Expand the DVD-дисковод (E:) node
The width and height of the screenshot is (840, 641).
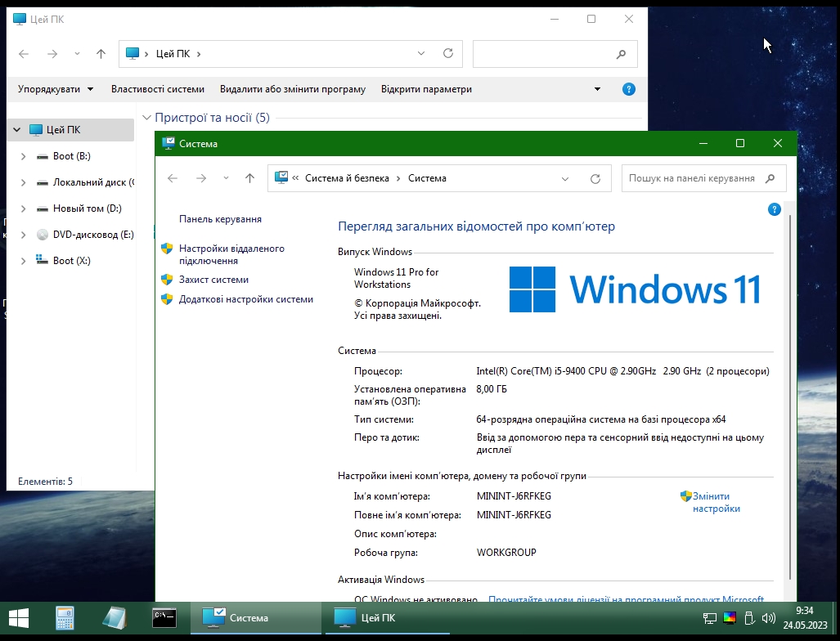pyautogui.click(x=23, y=235)
